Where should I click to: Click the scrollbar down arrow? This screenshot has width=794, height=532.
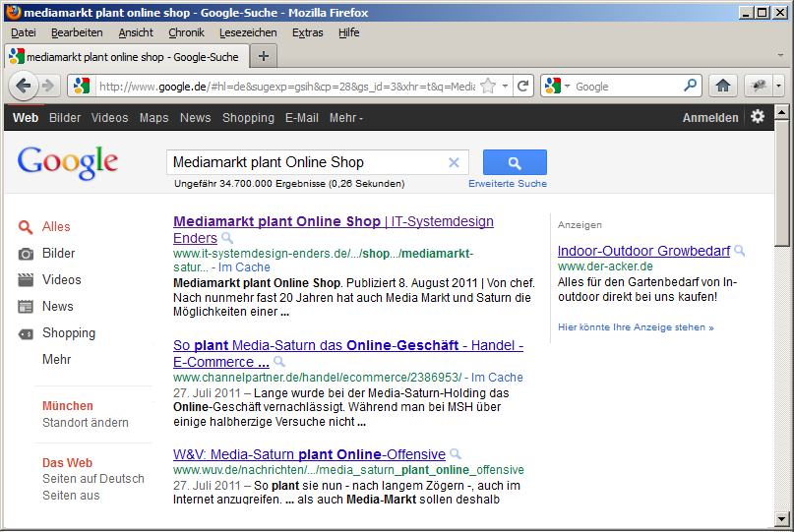click(x=782, y=518)
